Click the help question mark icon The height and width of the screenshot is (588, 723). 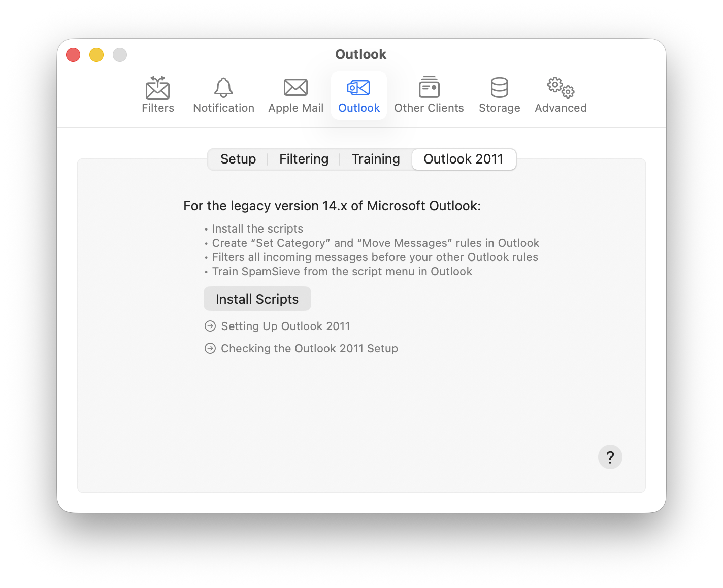pyautogui.click(x=610, y=457)
